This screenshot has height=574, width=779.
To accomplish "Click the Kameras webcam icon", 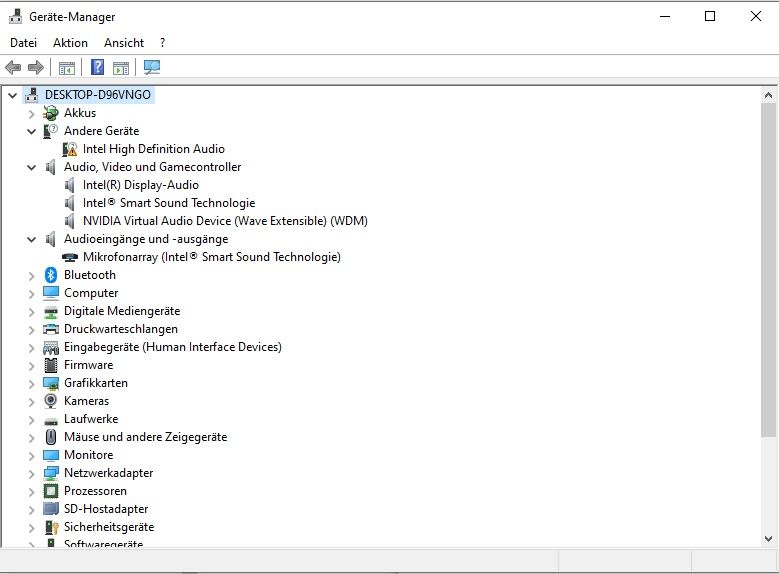I will [51, 401].
